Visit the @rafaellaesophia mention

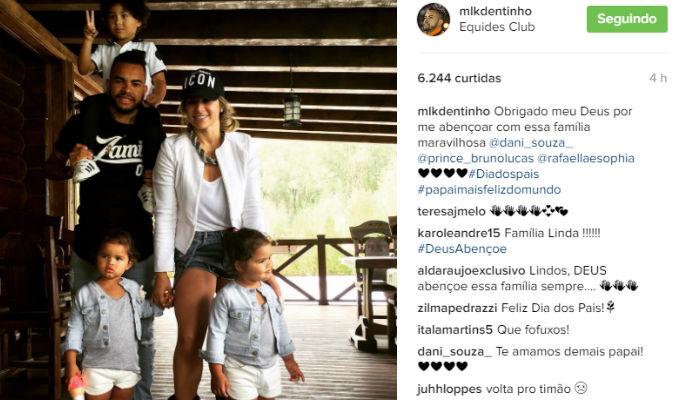tap(586, 158)
